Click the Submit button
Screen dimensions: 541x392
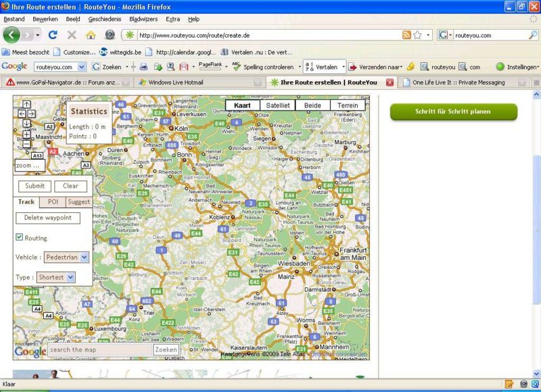[x=35, y=186]
